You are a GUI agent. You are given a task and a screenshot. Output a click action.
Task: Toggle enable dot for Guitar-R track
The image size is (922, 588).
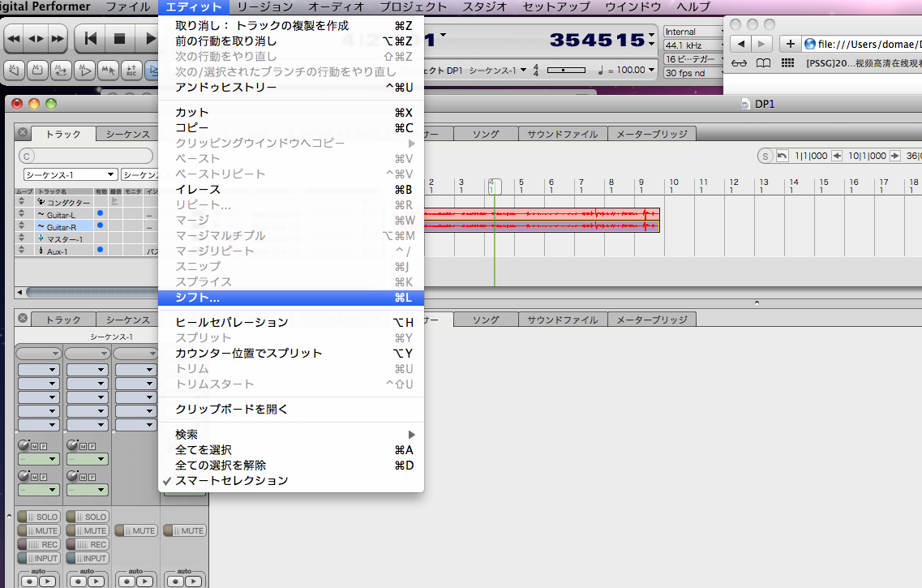pyautogui.click(x=100, y=225)
